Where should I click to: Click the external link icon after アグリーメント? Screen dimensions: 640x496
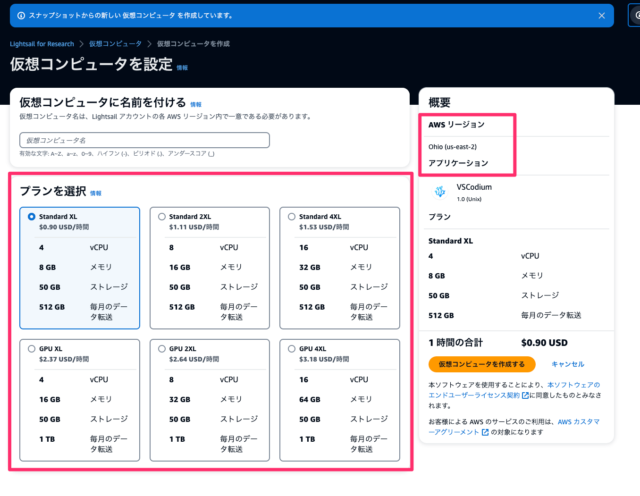[x=485, y=432]
